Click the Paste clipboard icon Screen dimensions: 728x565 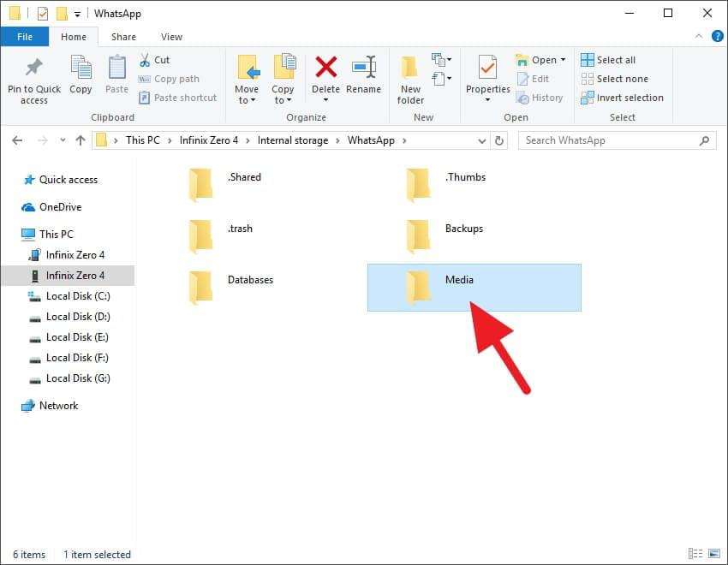pos(116,68)
